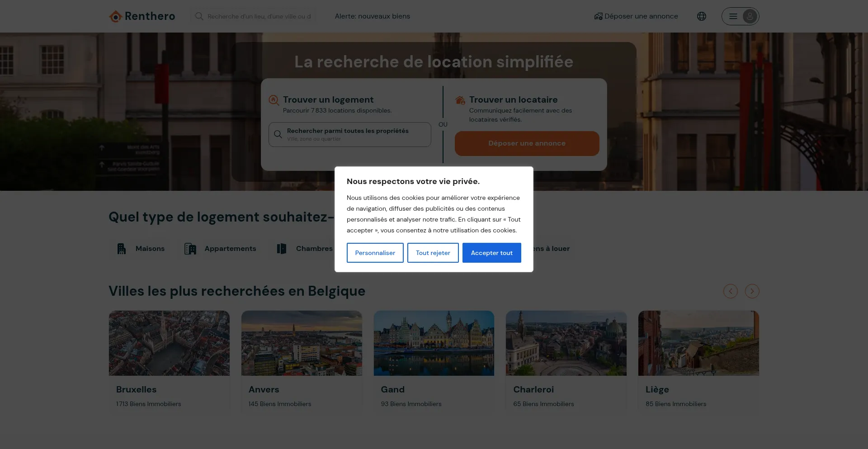
Task: Click the search magnifier in header
Action: [x=199, y=16]
